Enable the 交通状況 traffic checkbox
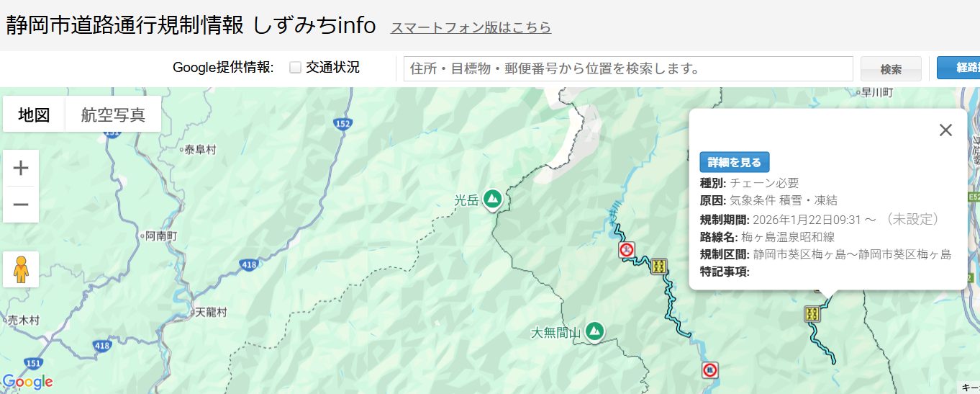The height and width of the screenshot is (394, 980). (x=295, y=68)
